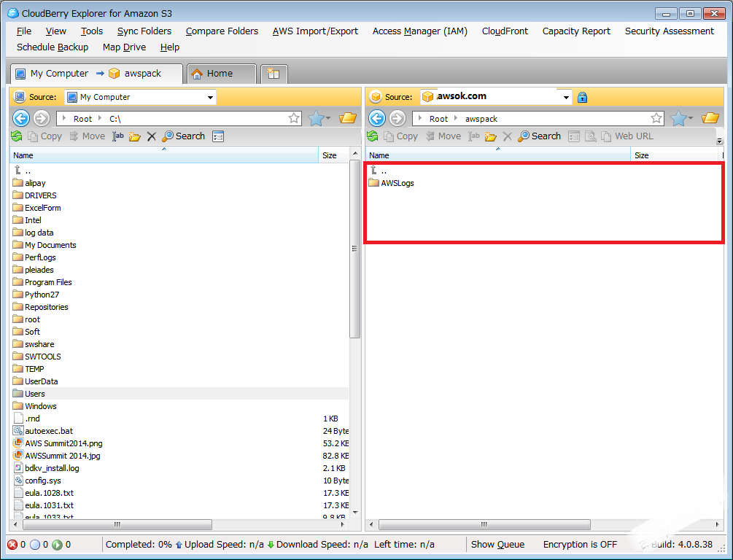Select AWSLogs folder in right pane
The width and height of the screenshot is (733, 560).
coord(391,183)
